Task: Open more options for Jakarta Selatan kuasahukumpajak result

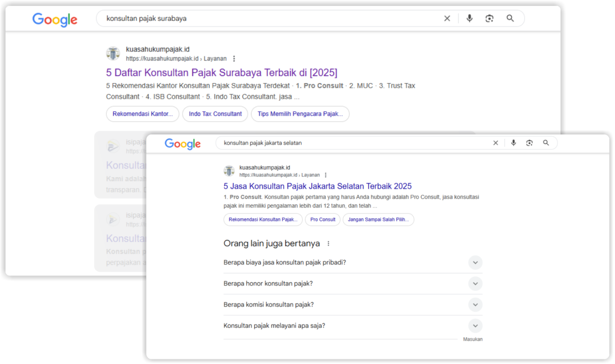Action: point(325,175)
